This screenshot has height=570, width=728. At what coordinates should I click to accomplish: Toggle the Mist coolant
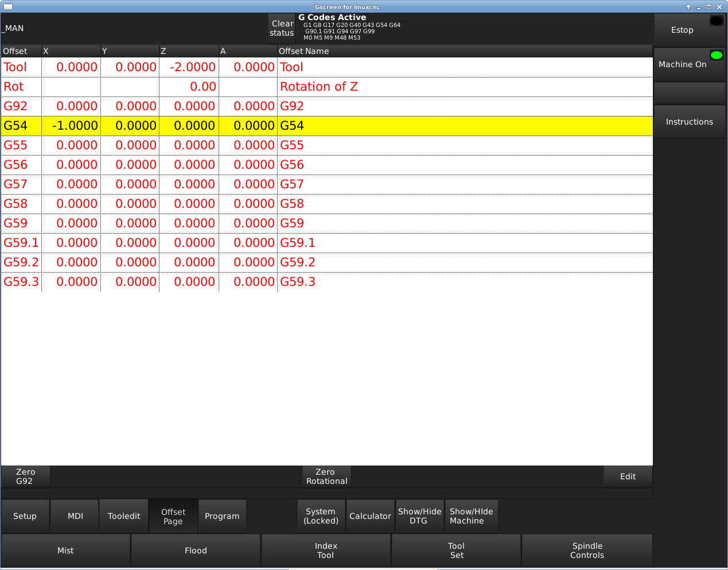point(65,550)
